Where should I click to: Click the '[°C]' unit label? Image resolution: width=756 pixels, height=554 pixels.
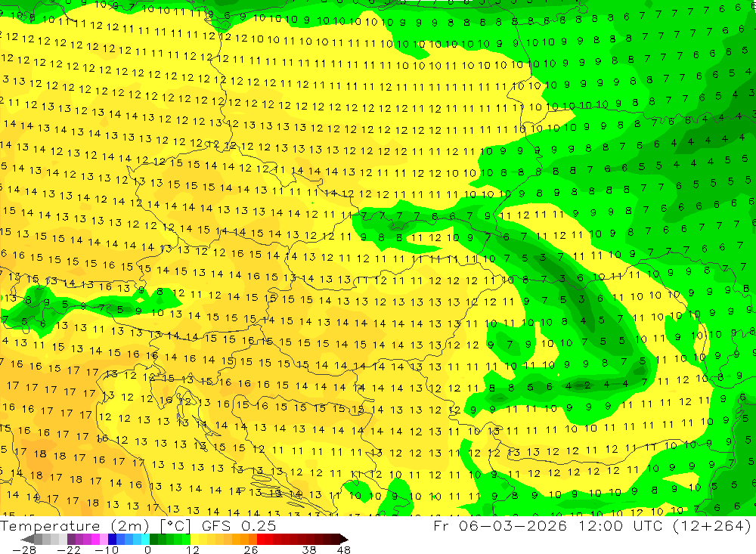[x=175, y=526]
